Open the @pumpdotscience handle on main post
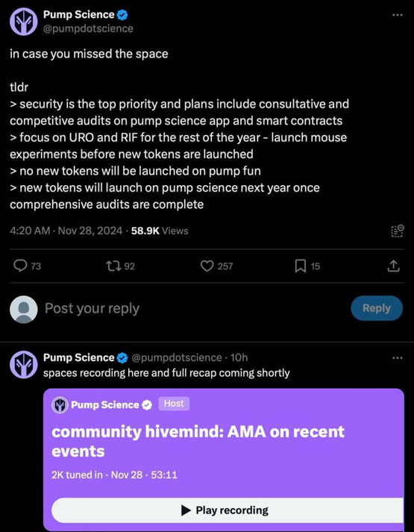 [x=88, y=28]
